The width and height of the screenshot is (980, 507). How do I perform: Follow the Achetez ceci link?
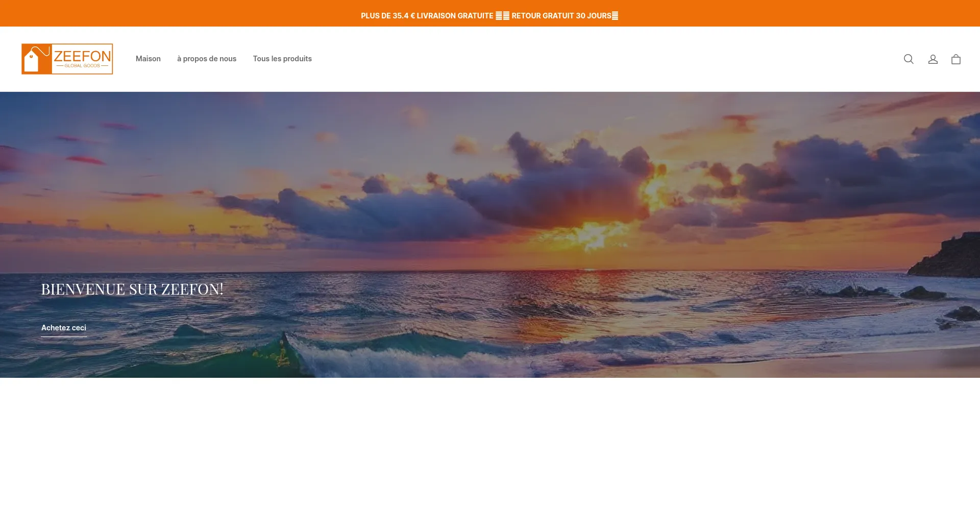[64, 328]
